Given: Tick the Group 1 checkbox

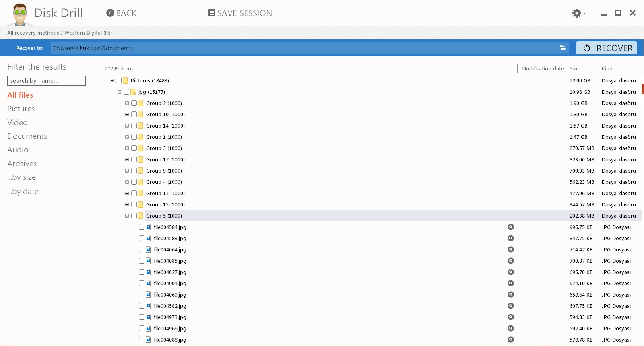Looking at the screenshot, I should (x=134, y=137).
